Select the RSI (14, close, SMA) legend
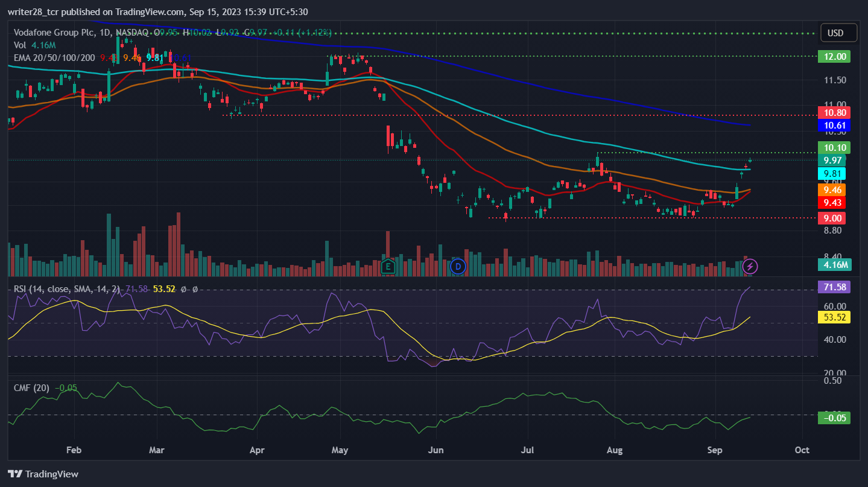 click(x=66, y=289)
